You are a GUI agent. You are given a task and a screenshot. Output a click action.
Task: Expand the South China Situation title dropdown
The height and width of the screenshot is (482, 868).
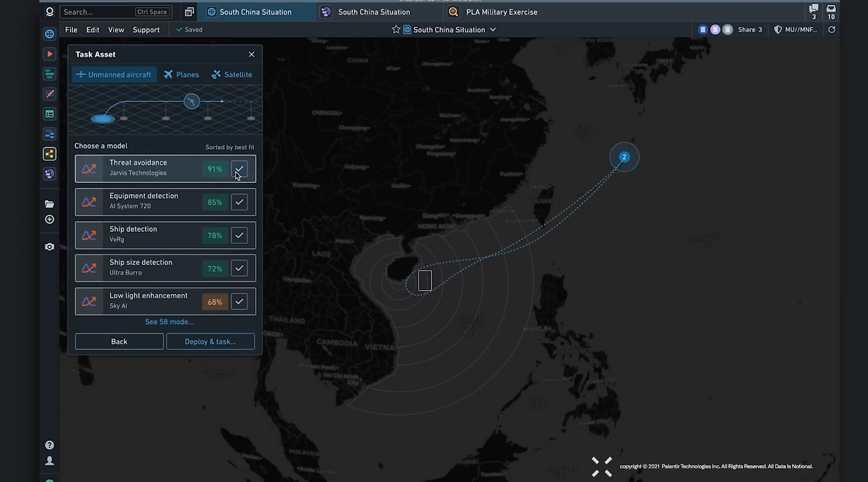[x=493, y=30]
